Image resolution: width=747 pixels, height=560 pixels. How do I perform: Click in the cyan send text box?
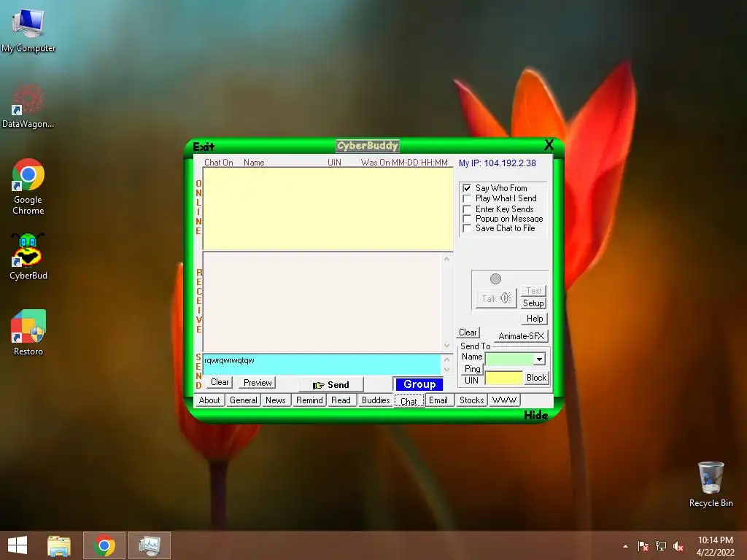pos(322,365)
